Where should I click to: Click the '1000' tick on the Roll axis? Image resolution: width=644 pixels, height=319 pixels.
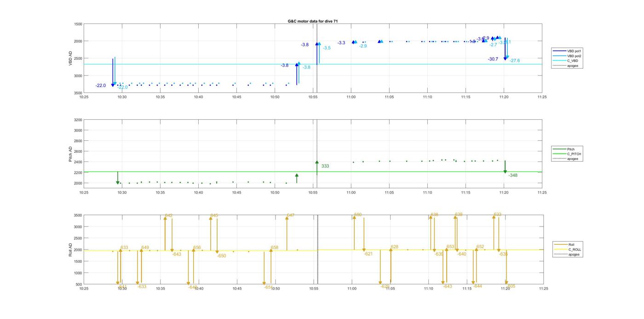pyautogui.click(x=78, y=273)
